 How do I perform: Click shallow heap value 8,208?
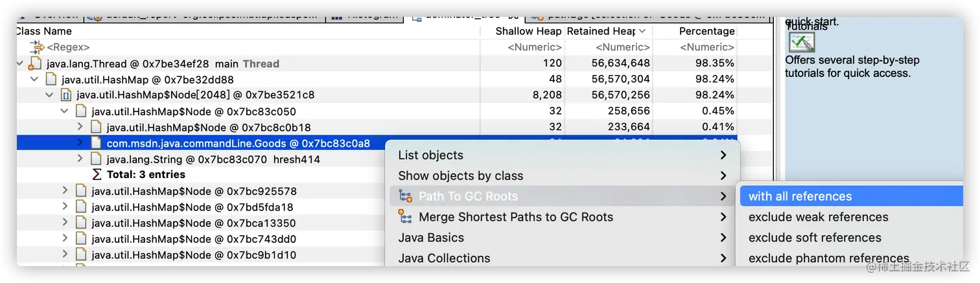click(x=546, y=95)
